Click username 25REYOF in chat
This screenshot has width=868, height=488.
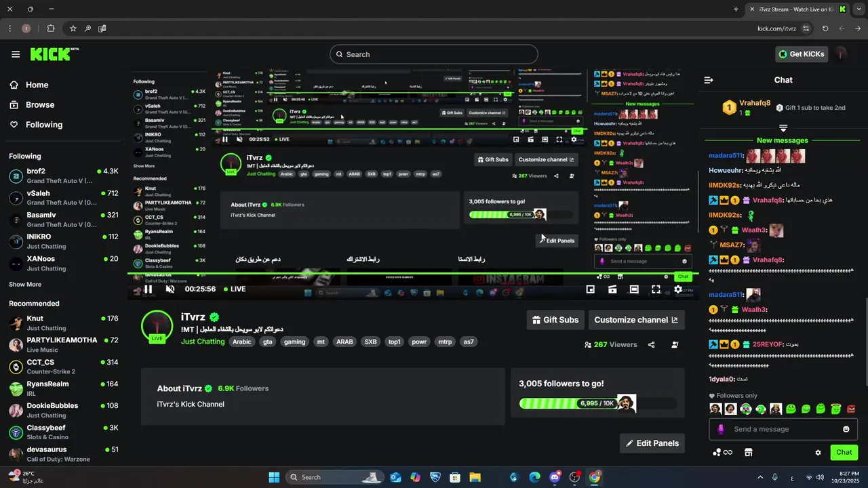[768, 344]
